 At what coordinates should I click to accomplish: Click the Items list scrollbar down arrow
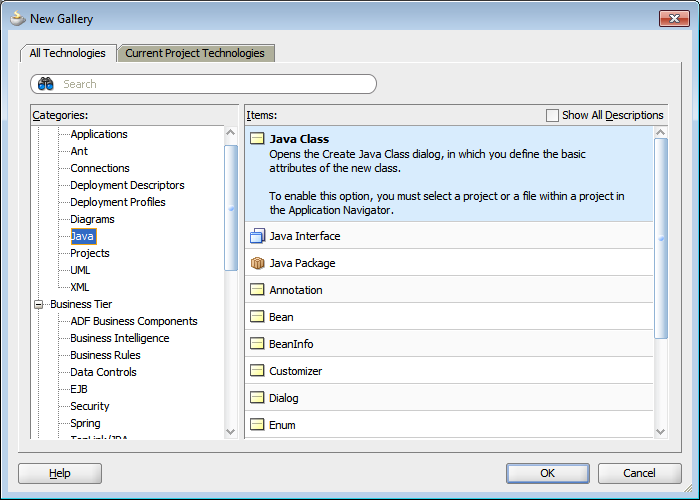[661, 432]
